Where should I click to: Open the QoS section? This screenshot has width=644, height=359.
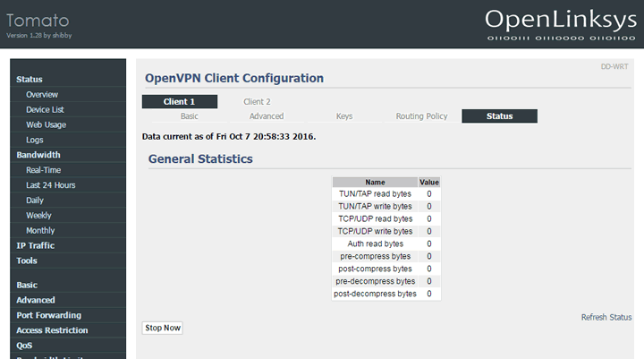point(24,346)
